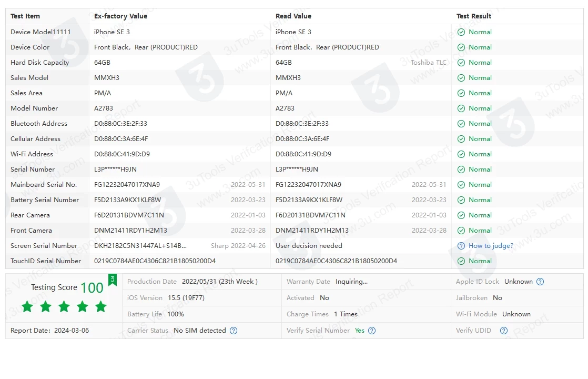This screenshot has width=588, height=379.
Task: Click the green check icon in the Device Model row
Action: (461, 32)
